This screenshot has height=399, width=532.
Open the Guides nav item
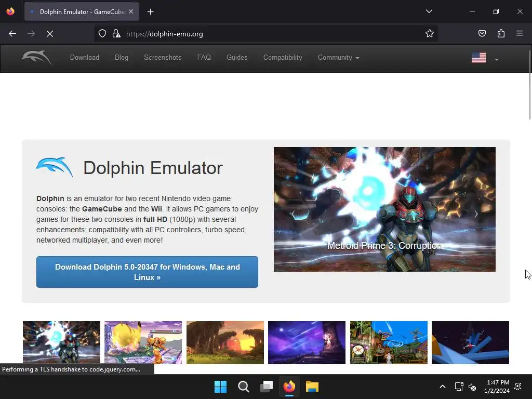(x=237, y=57)
